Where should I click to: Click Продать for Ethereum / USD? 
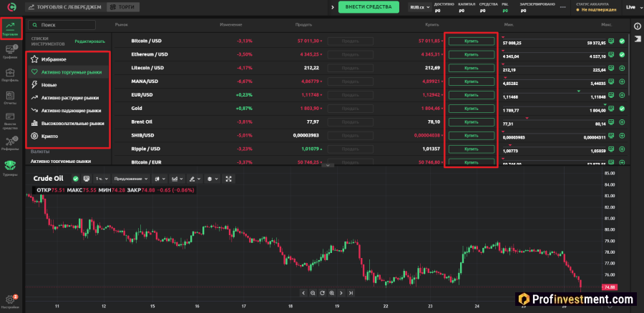coord(351,54)
